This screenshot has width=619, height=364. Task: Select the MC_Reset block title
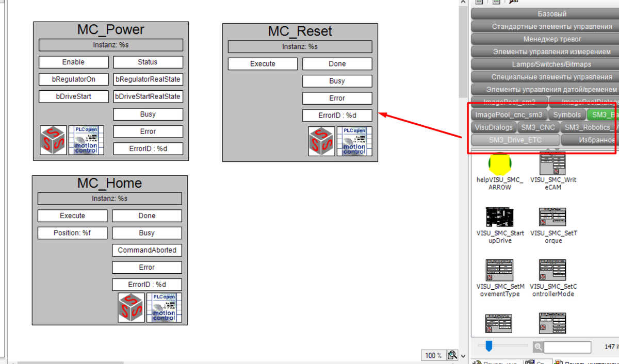tap(300, 31)
